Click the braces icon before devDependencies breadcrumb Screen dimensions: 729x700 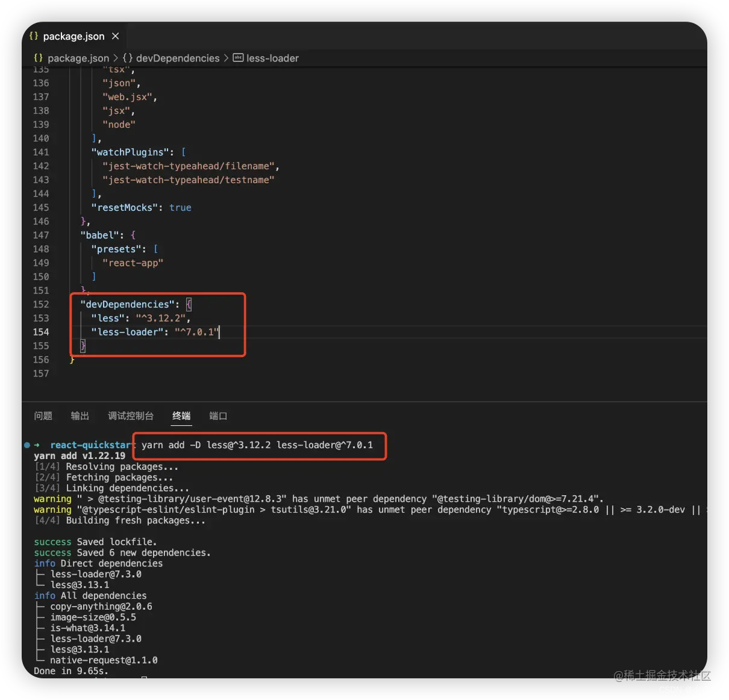[x=128, y=58]
